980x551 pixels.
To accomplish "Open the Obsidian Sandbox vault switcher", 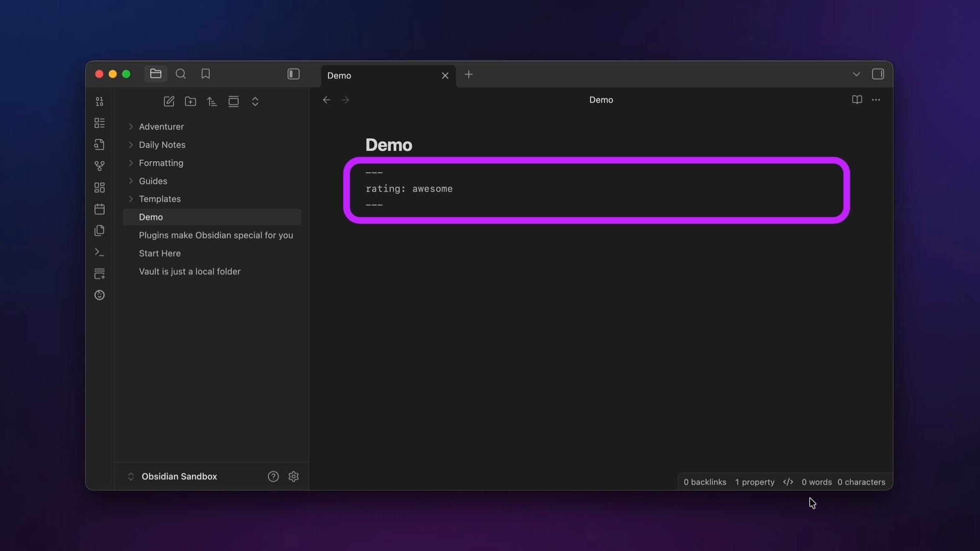I will (x=179, y=477).
